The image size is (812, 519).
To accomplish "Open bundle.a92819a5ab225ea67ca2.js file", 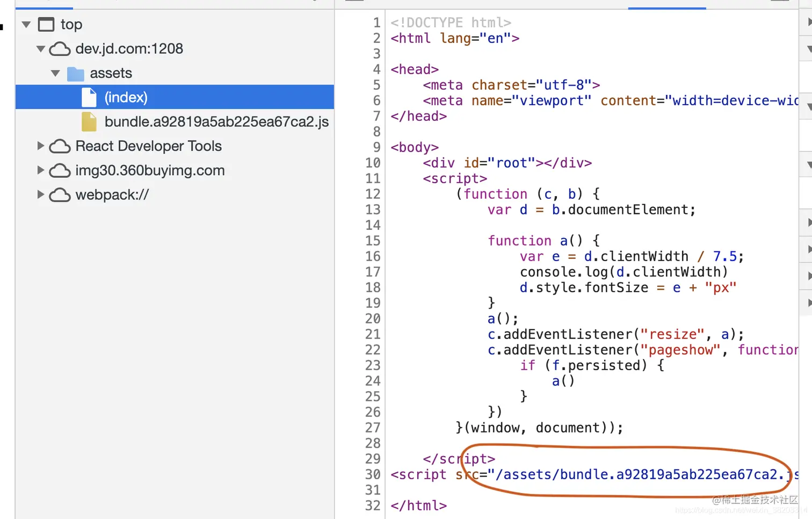I will [x=216, y=122].
